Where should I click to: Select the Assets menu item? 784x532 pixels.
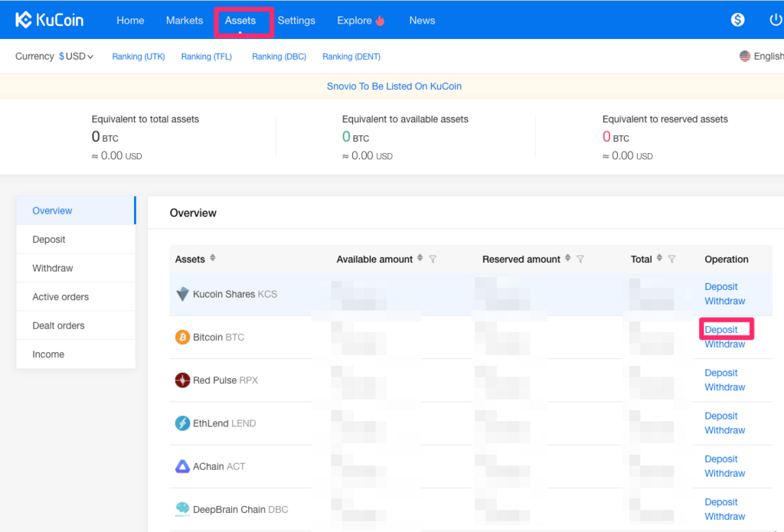[x=240, y=21]
